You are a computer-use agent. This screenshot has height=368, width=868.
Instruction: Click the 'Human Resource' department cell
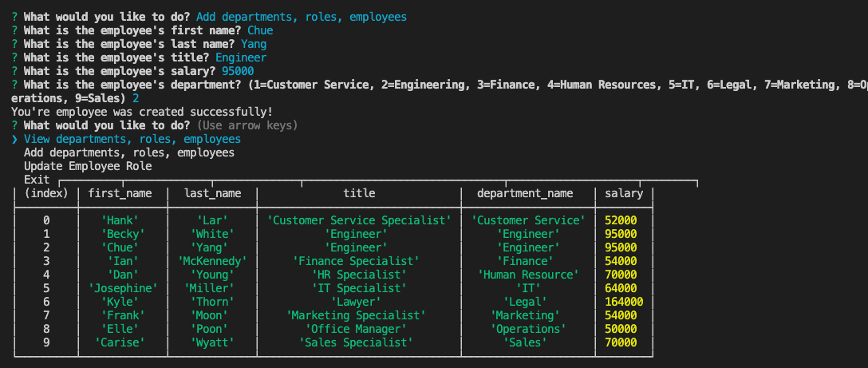(529, 275)
